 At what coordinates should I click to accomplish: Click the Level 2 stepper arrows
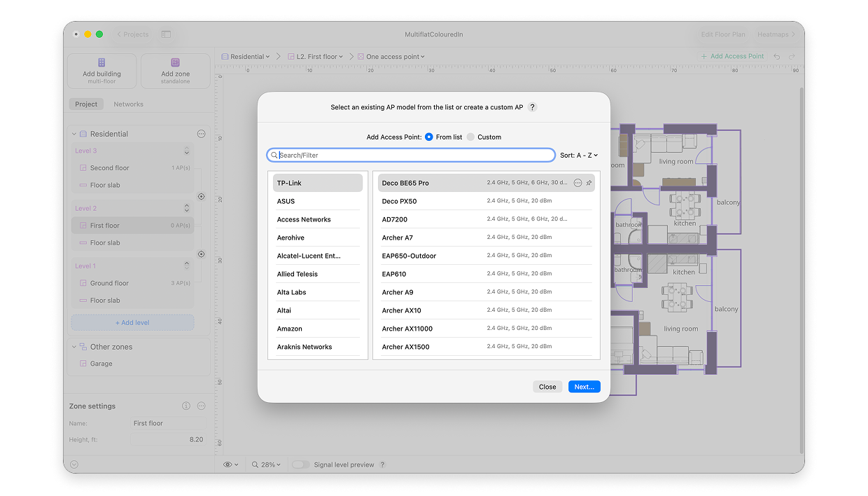tap(187, 209)
